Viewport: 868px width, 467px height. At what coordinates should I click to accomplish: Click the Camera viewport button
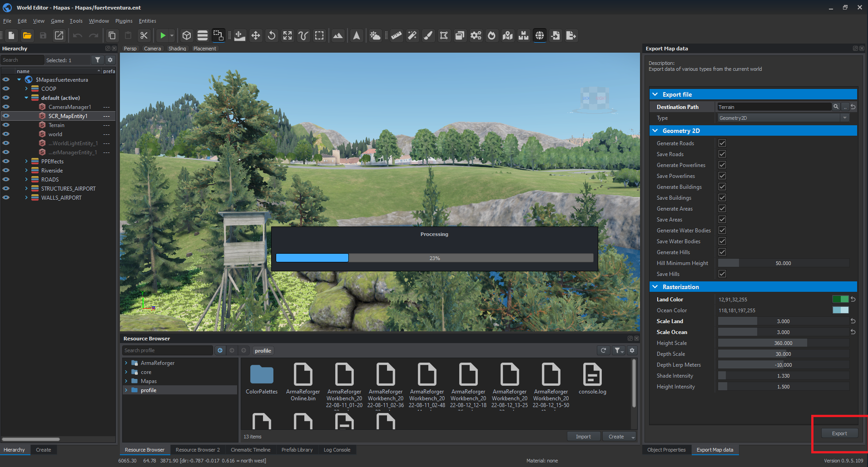pos(152,49)
